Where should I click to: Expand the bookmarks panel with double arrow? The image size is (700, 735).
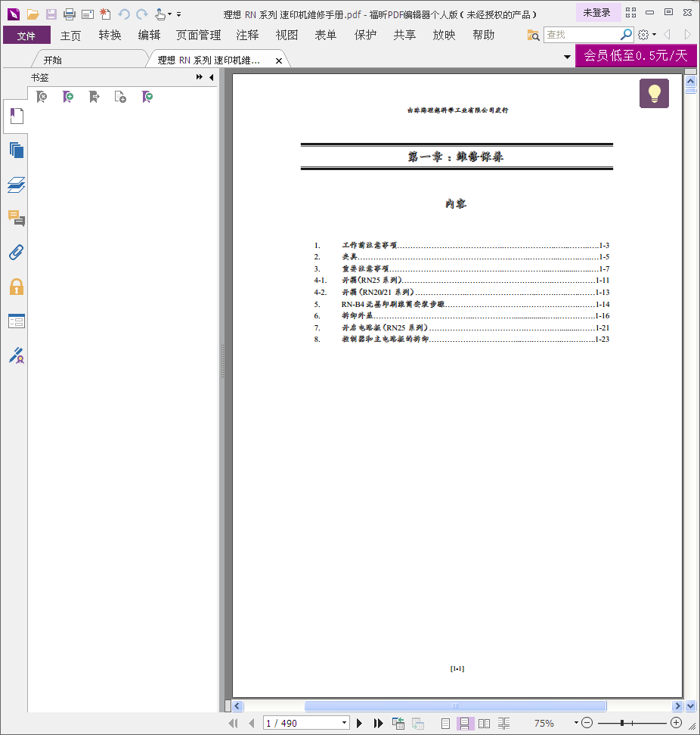coord(200,77)
